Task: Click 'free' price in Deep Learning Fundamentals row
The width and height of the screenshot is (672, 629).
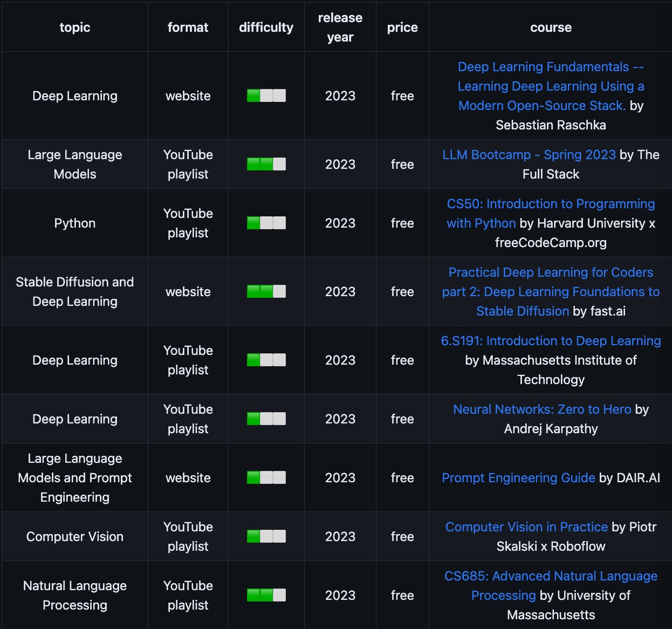Action: 402,96
